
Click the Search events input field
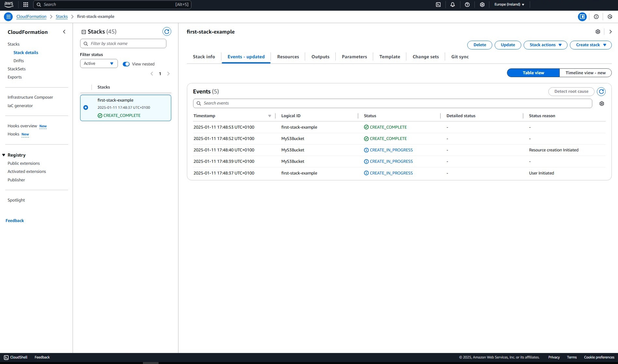[x=392, y=103]
